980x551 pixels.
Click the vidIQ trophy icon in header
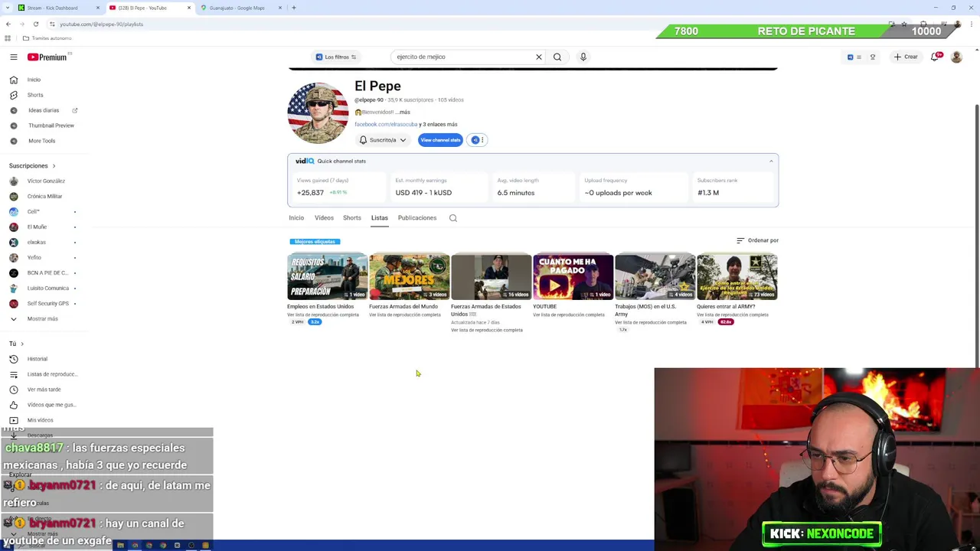point(872,57)
